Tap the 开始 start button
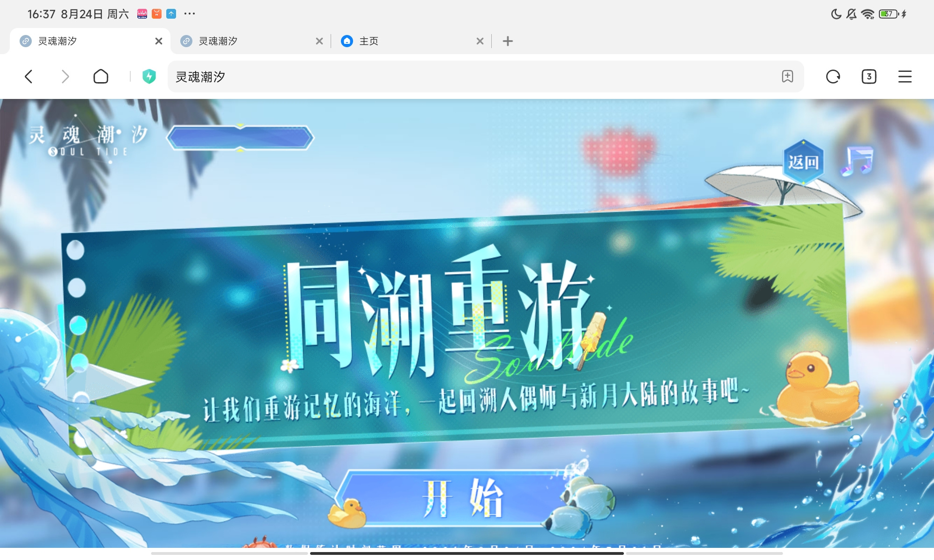The image size is (934, 560). click(x=462, y=498)
